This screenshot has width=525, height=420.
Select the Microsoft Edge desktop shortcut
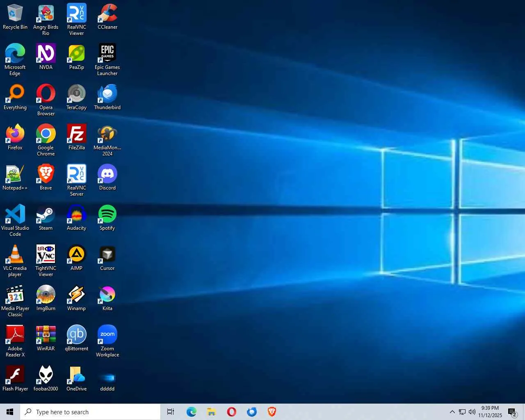click(x=15, y=60)
